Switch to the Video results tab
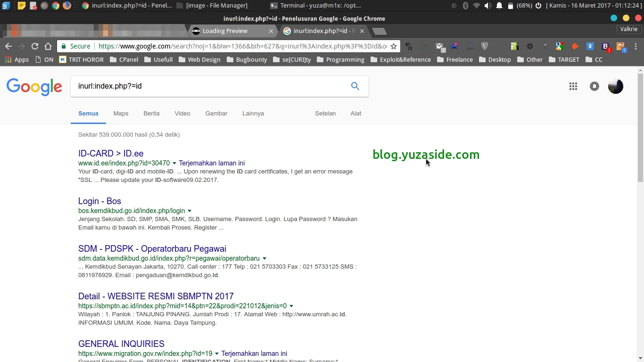 (x=182, y=114)
